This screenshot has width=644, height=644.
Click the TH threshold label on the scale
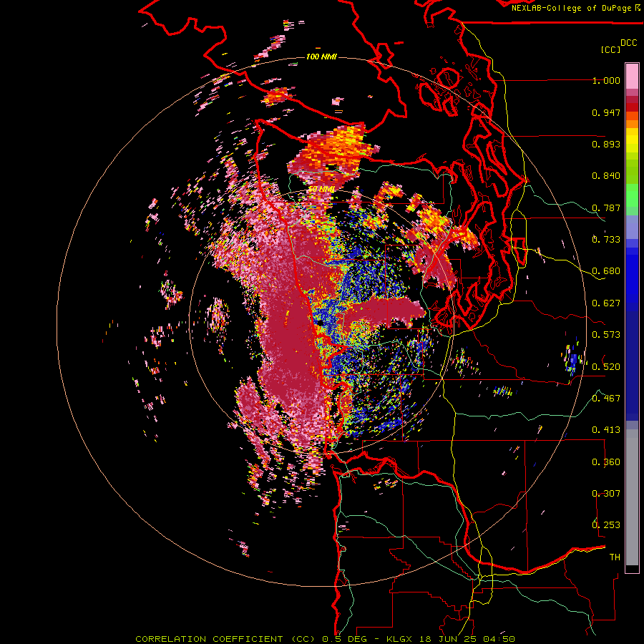click(615, 557)
